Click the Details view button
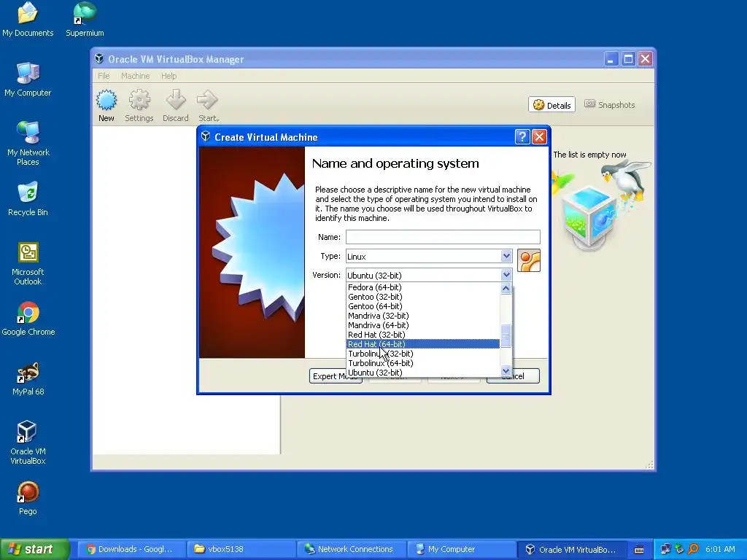747x560 pixels. click(551, 105)
